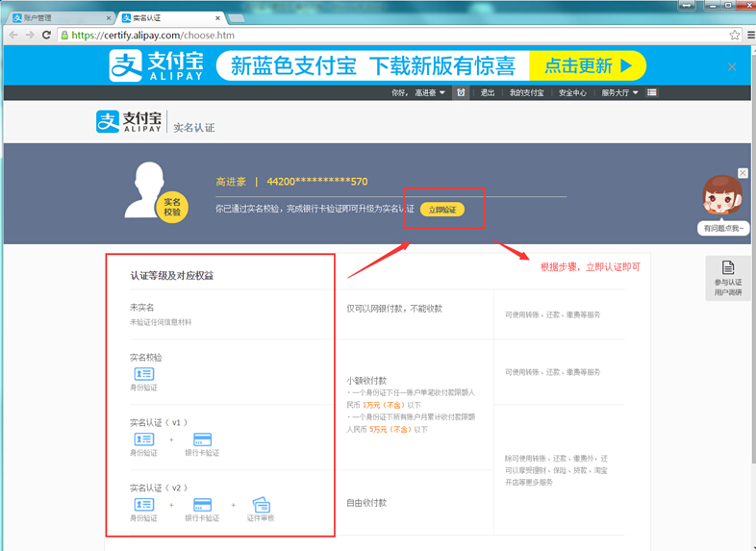Click the browser forward arrow
This screenshot has width=756, height=551.
click(30, 36)
